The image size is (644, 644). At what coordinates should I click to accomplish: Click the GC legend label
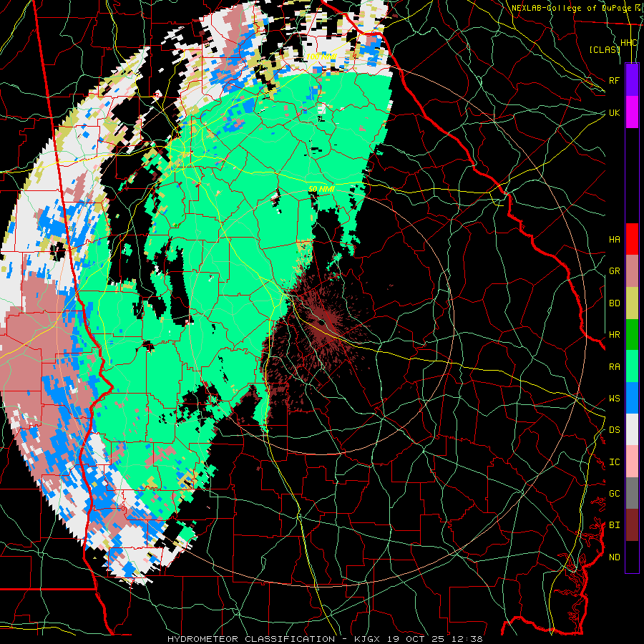pyautogui.click(x=615, y=494)
